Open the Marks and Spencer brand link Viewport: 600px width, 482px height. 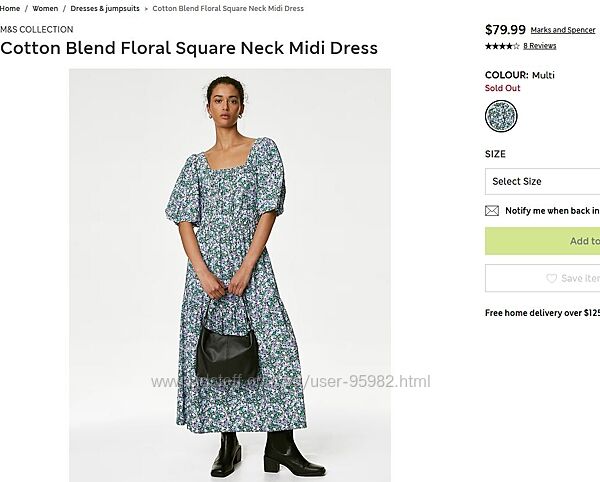click(x=563, y=30)
